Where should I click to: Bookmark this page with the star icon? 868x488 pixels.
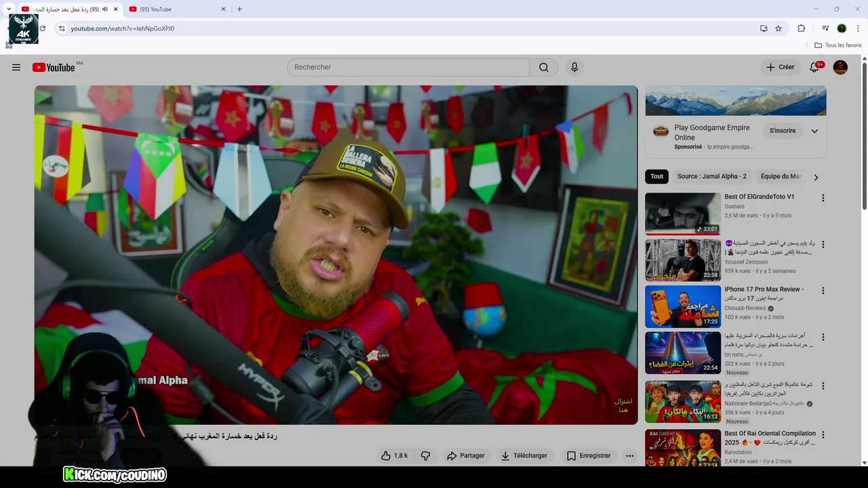(778, 28)
